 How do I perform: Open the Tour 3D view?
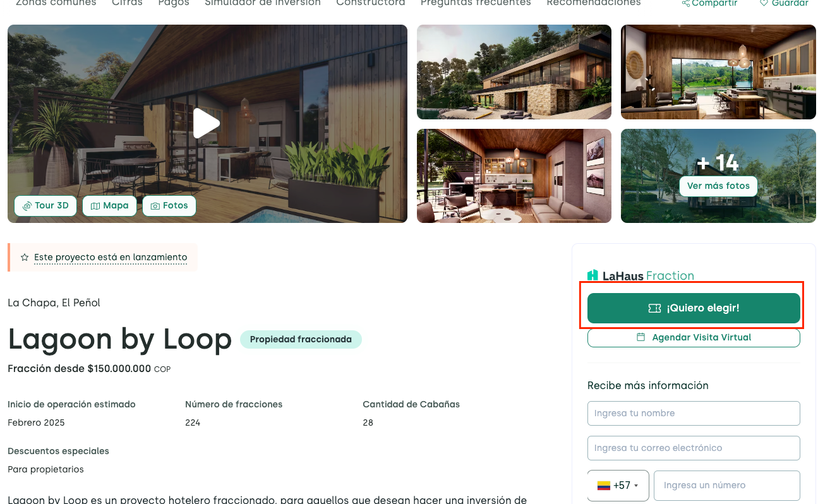coord(45,206)
